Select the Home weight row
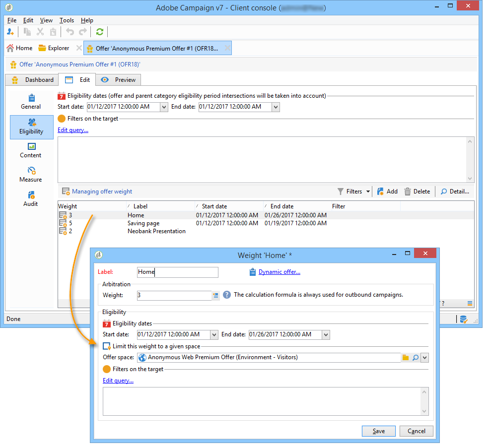 pyautogui.click(x=266, y=215)
